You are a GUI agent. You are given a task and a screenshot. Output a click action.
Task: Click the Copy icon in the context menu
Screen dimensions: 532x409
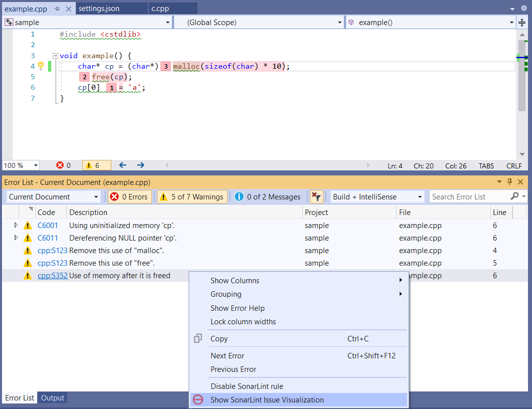point(198,338)
